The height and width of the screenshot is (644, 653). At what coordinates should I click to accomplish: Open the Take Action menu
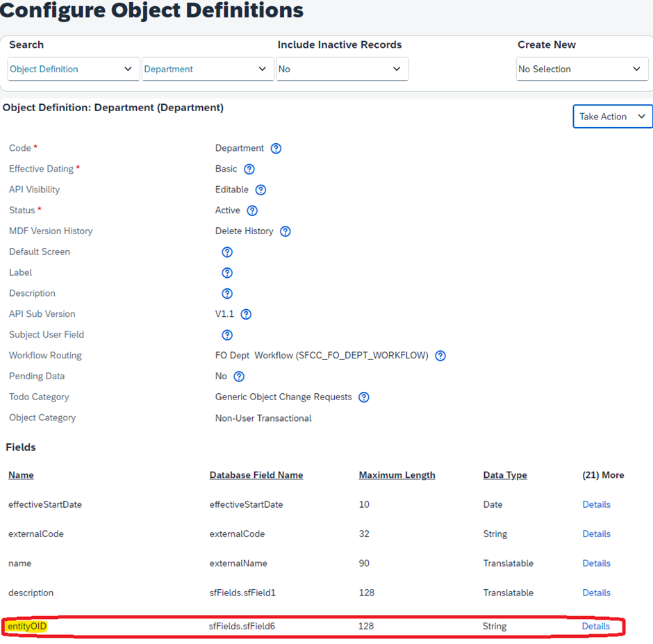coord(613,117)
